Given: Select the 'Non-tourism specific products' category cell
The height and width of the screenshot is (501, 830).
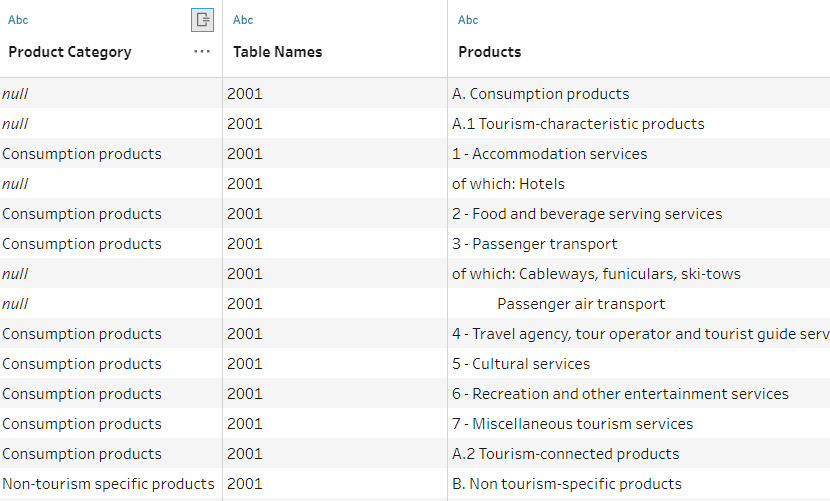Looking at the screenshot, I should [x=108, y=484].
